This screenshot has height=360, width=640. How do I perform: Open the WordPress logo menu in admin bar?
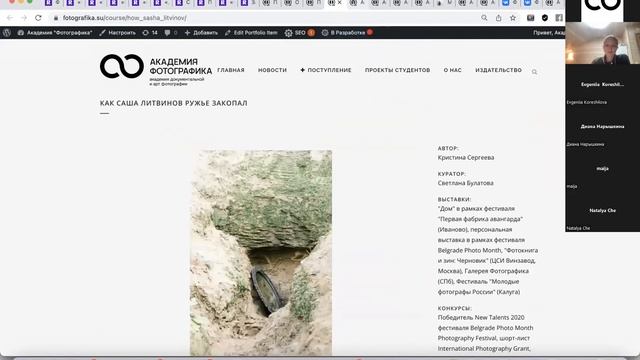click(7, 33)
